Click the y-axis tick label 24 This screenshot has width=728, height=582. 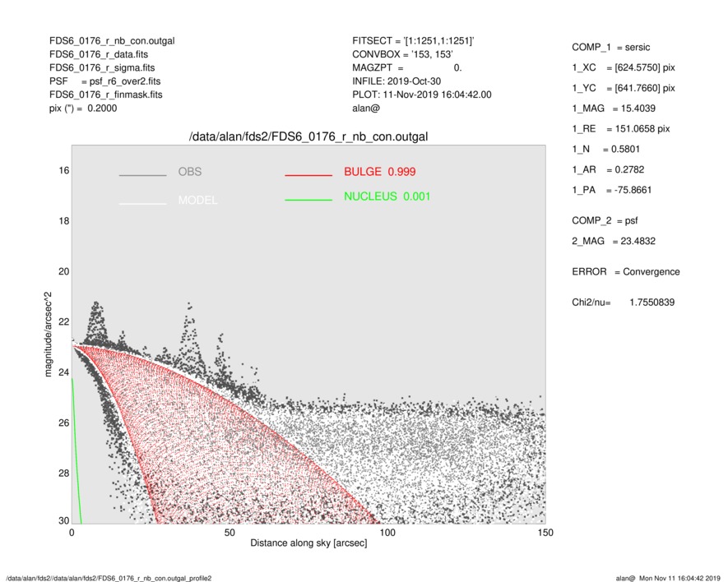click(x=63, y=372)
